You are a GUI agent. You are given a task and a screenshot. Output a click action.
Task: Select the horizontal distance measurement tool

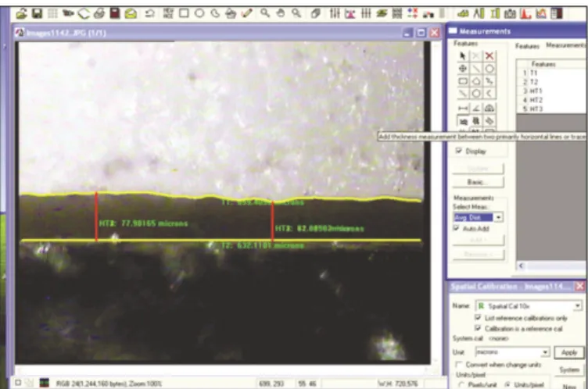(x=463, y=109)
